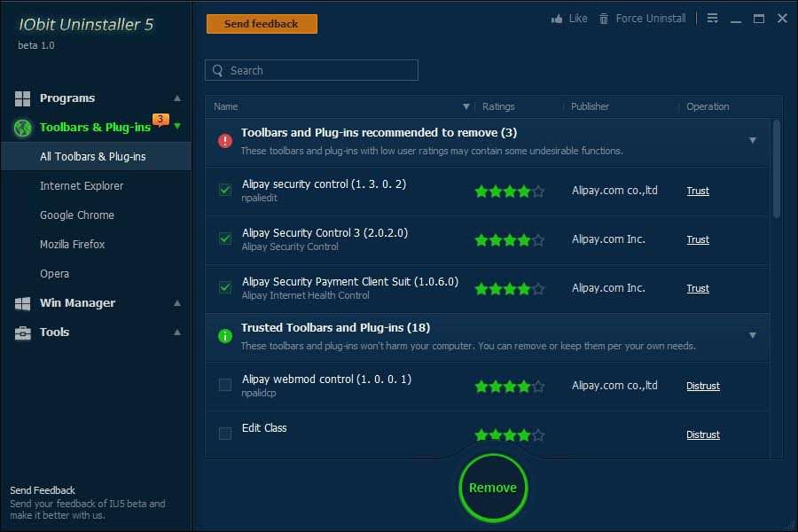Check the Alipay webmod control checkbox
Screen dimensions: 798x532
click(x=225, y=384)
